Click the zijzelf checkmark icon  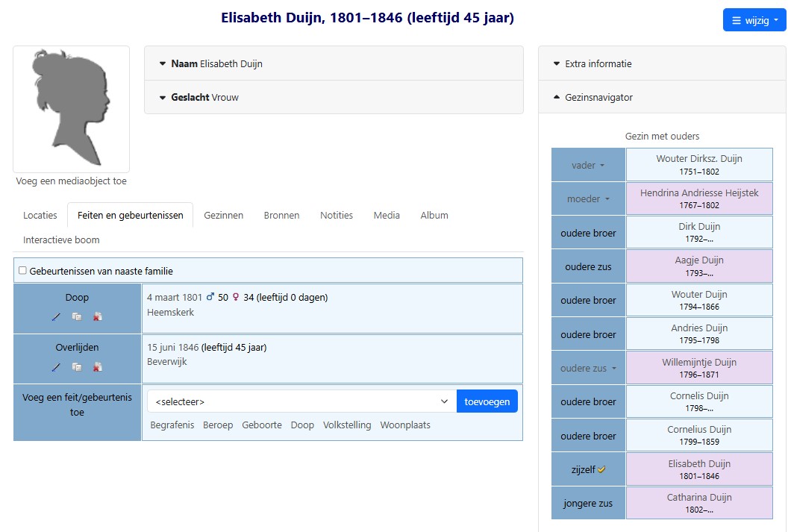(x=601, y=469)
